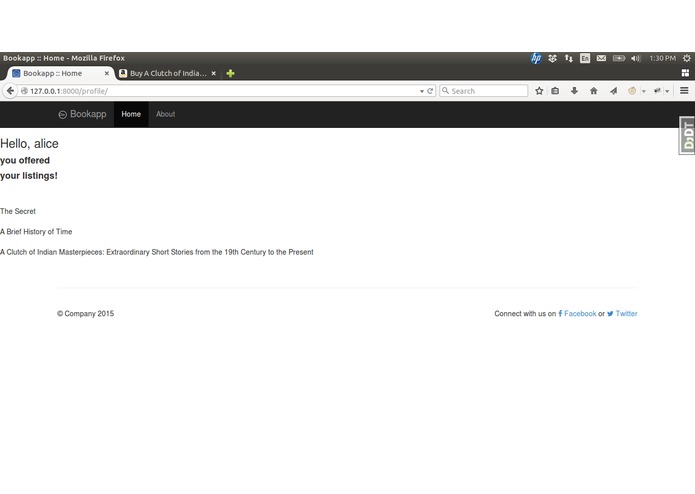
Task: Open the DjDT debug toolbar handle
Action: tap(687, 135)
